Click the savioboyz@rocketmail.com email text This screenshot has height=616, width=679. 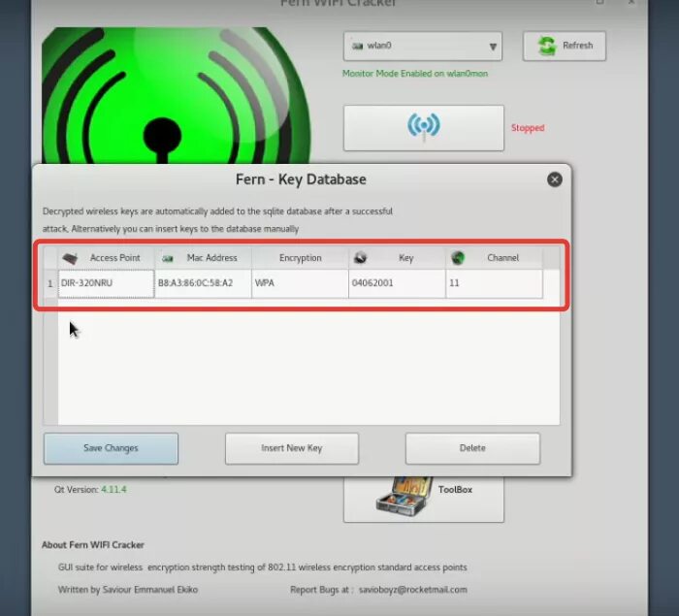[x=412, y=590]
